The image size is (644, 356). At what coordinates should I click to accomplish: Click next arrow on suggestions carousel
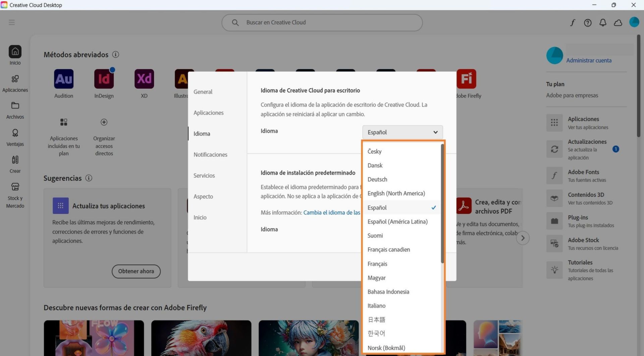pos(523,238)
